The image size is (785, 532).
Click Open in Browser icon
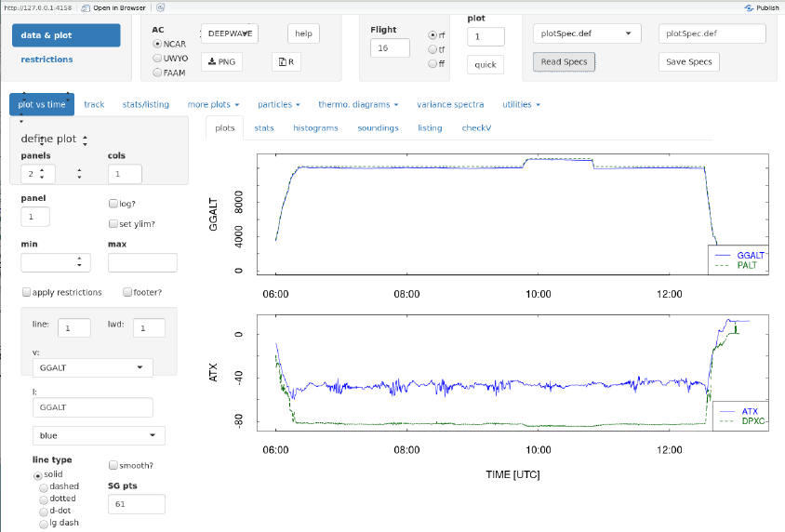85,7
